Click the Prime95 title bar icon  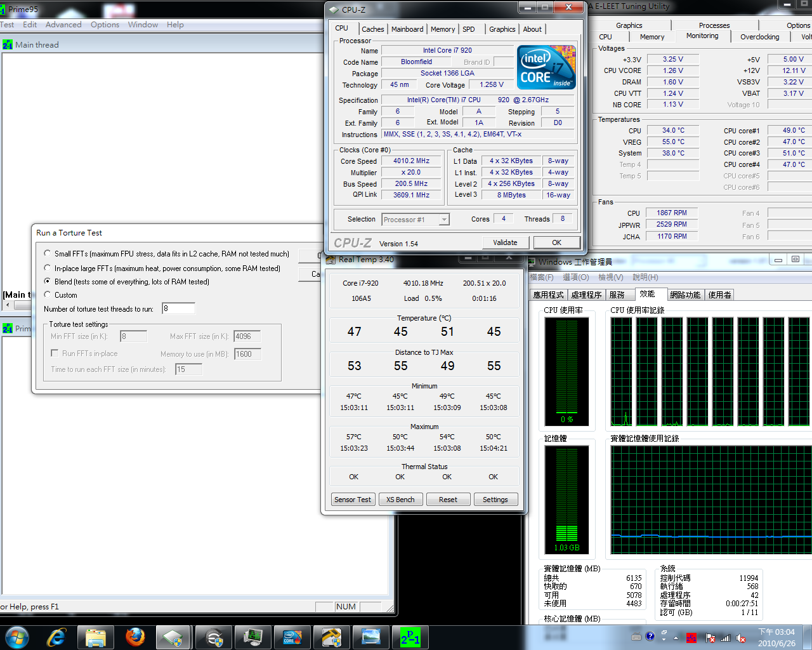[3, 10]
